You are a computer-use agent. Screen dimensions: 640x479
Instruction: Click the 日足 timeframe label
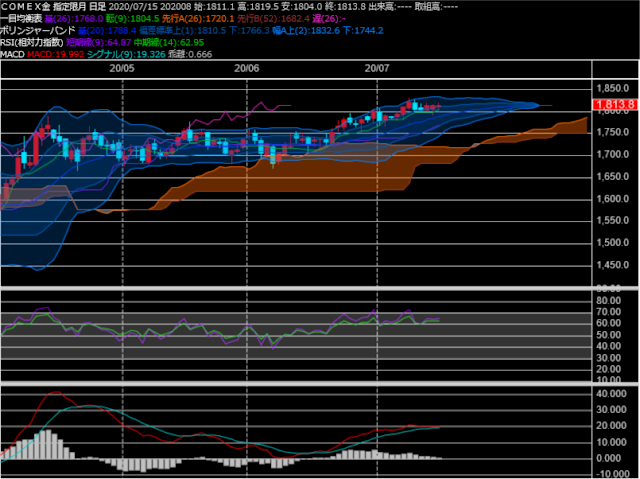[x=98, y=7]
